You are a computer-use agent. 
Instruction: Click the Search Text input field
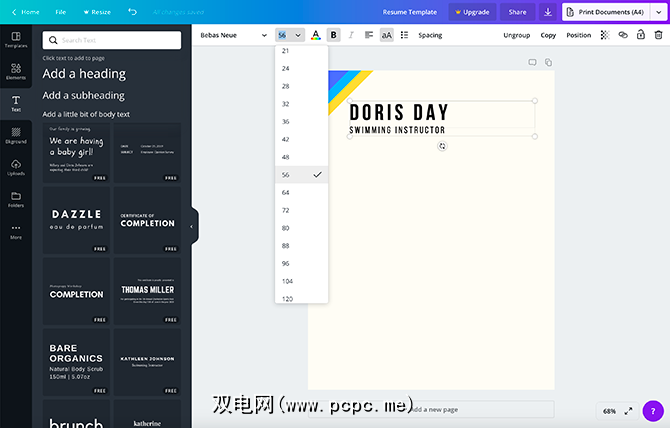pos(115,40)
